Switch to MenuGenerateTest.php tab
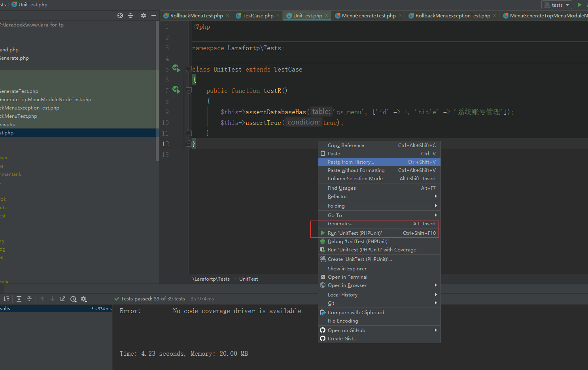 [x=368, y=16]
